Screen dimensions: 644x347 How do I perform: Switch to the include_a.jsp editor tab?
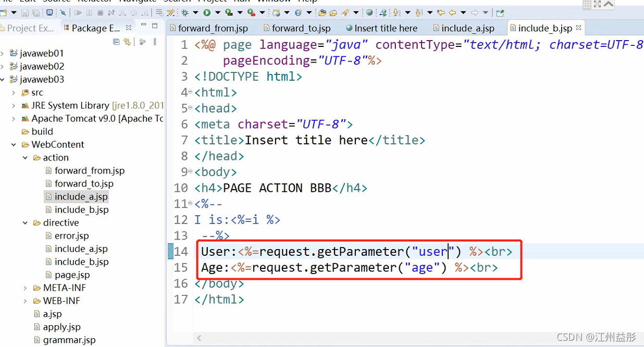coord(463,28)
